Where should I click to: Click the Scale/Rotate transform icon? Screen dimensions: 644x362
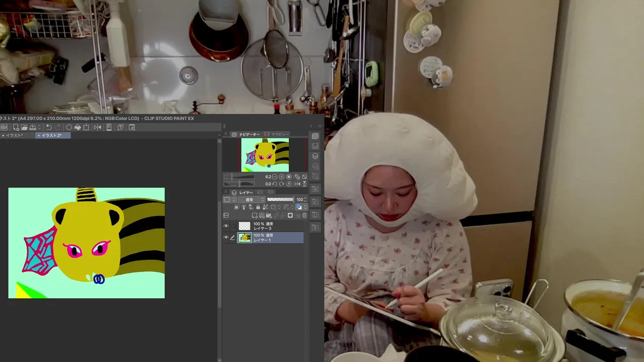pos(86,127)
